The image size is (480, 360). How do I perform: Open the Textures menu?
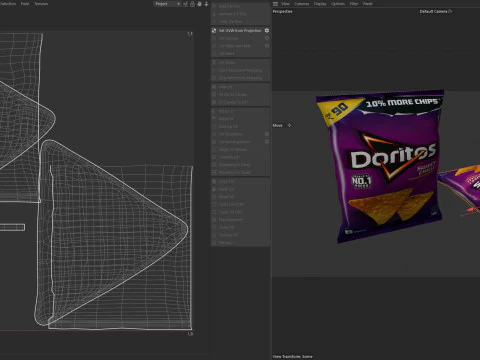coord(41,4)
